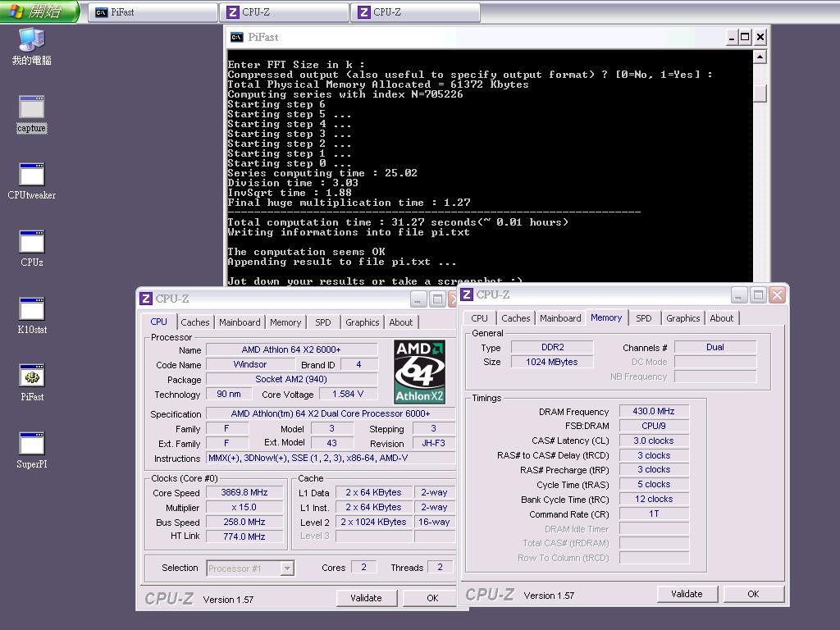Click the Level 2 cache value 2 x 1024 KBytes
This screenshot has height=630, width=840.
point(374,522)
